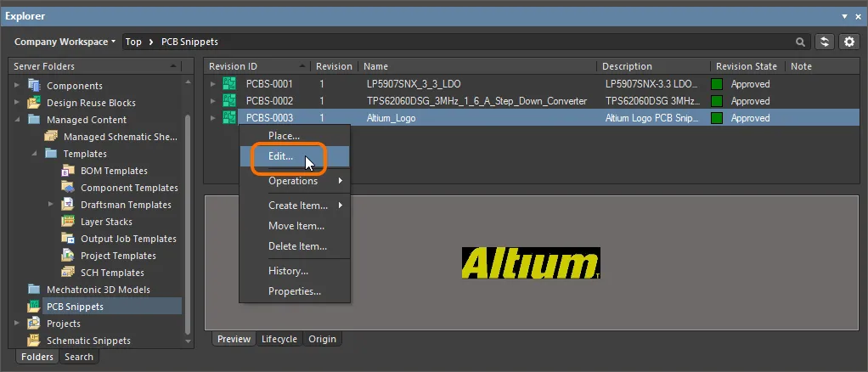Collapse the Managed Content folder

(17, 120)
